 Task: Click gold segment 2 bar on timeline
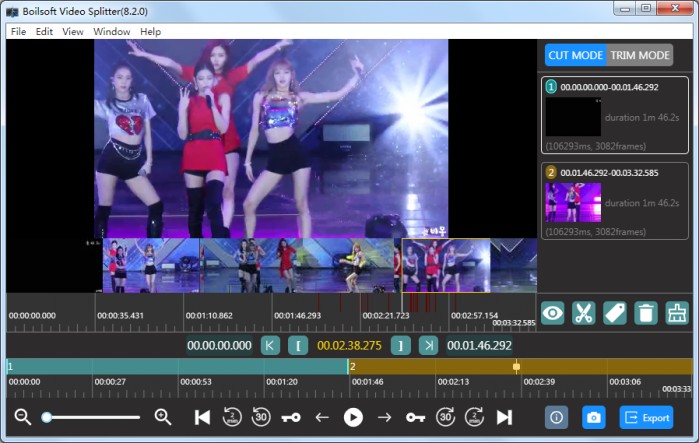520,366
